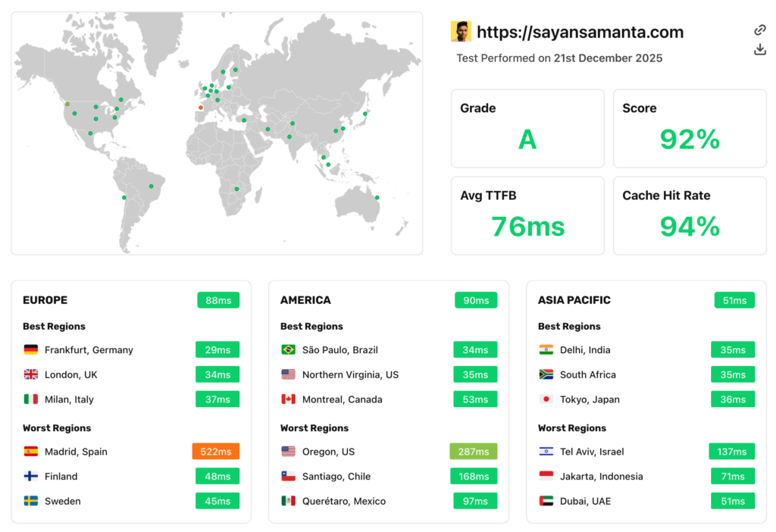Open the https://sayansamanta.com link
Viewport: 776px width, 532px height.
pos(580,32)
